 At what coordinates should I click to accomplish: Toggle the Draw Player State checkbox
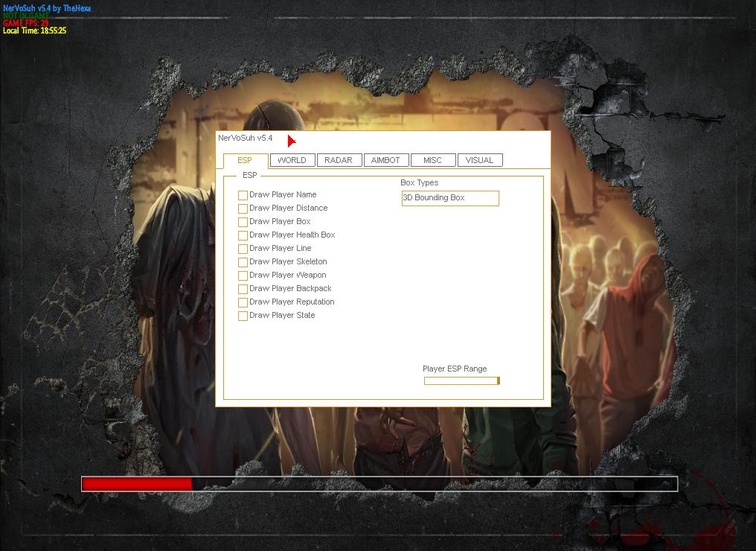click(243, 316)
